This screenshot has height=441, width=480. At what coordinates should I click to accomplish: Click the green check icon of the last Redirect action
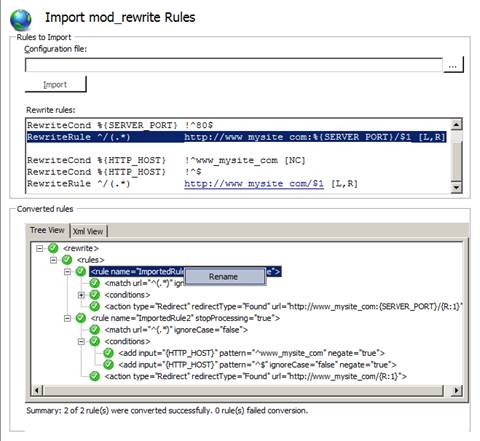click(x=95, y=376)
